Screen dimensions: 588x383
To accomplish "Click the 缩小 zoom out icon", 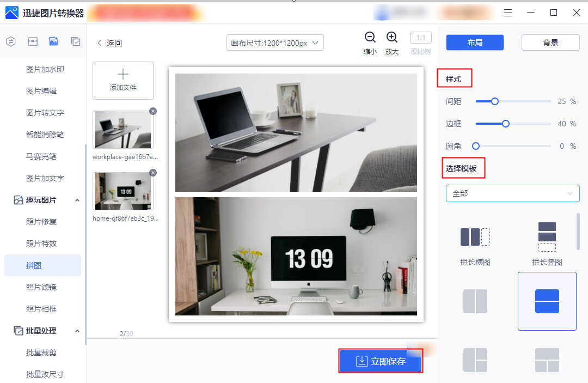I will click(370, 37).
